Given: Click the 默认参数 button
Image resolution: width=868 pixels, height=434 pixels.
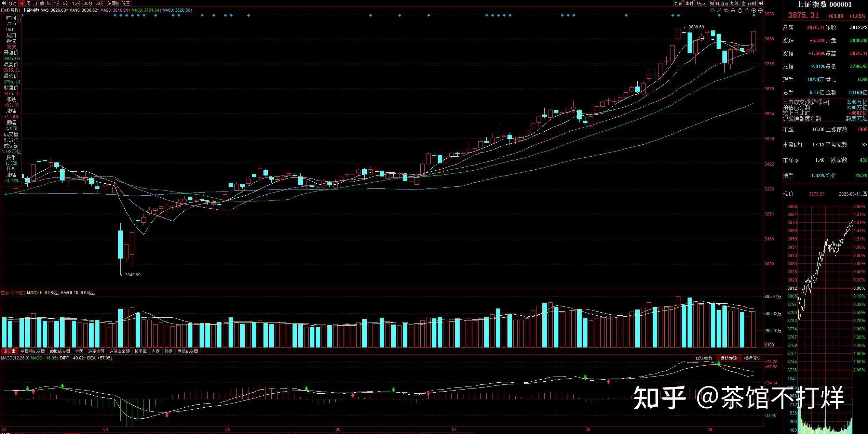Looking at the screenshot, I should [728, 358].
